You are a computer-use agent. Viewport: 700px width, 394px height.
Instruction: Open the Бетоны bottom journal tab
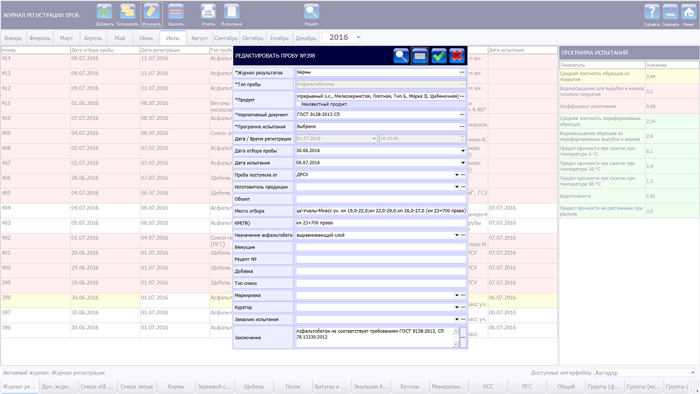coord(410,387)
